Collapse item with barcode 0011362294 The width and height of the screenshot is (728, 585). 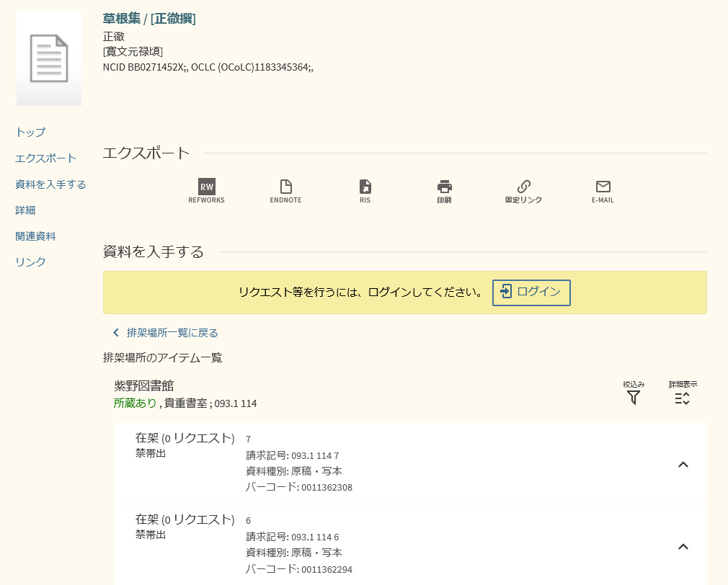[x=683, y=547]
